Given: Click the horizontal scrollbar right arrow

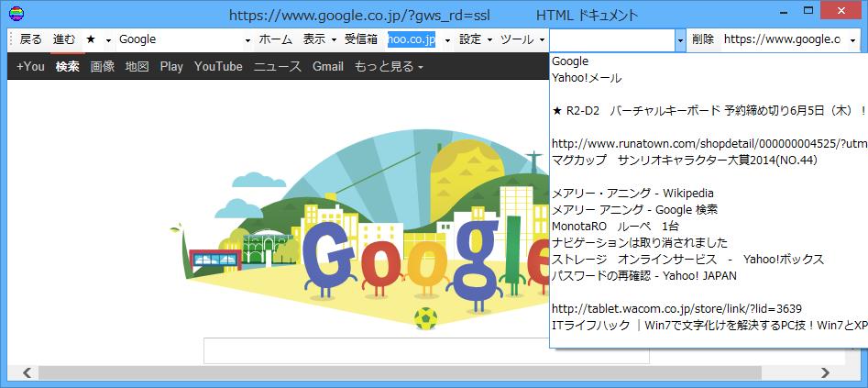Looking at the screenshot, I should 825,372.
